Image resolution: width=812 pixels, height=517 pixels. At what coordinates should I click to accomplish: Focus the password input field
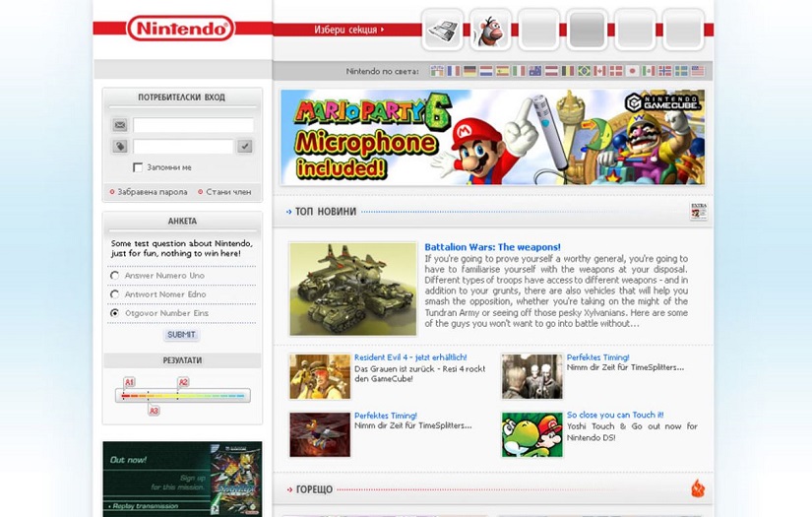click(183, 146)
